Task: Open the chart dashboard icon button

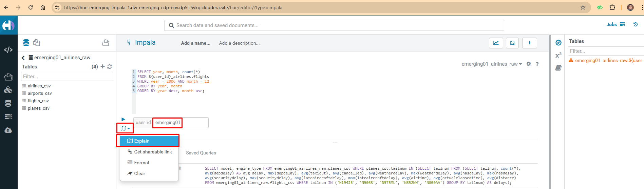Action: click(496, 43)
